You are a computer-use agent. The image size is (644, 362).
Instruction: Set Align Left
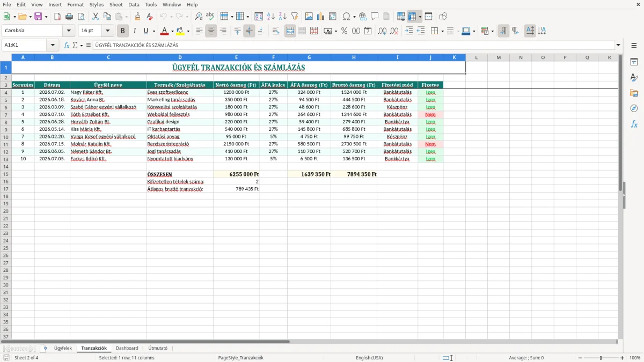point(199,31)
